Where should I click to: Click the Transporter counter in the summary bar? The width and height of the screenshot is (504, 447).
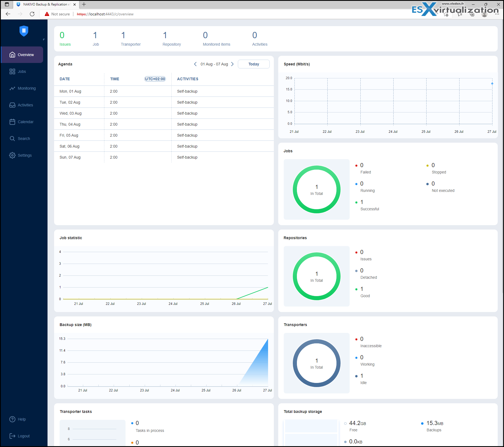pos(131,39)
